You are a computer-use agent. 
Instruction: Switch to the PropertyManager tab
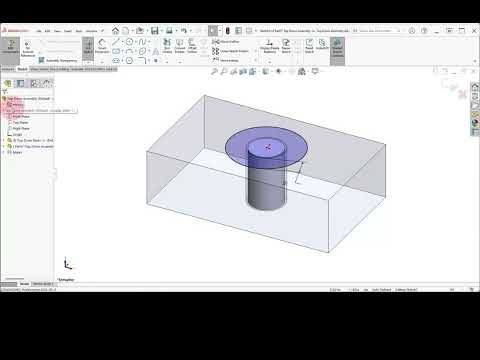coord(21,83)
